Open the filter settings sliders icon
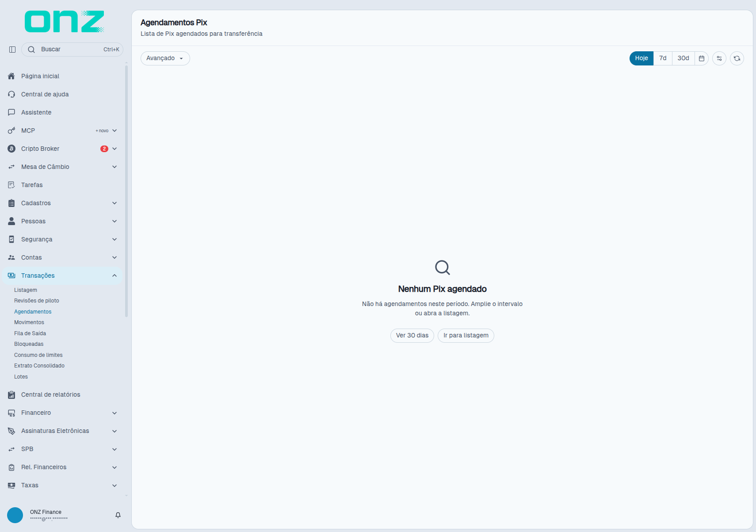Viewport: 756px width, 532px height. 719,58
